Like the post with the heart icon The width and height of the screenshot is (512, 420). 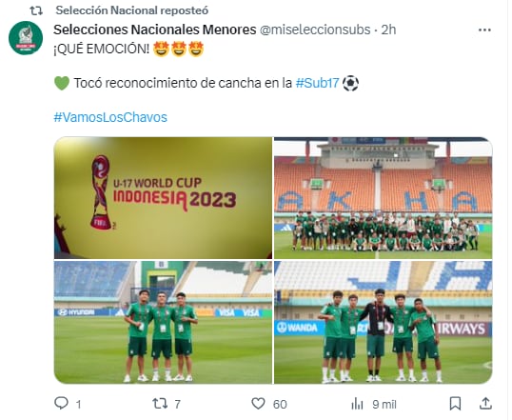coord(258,403)
